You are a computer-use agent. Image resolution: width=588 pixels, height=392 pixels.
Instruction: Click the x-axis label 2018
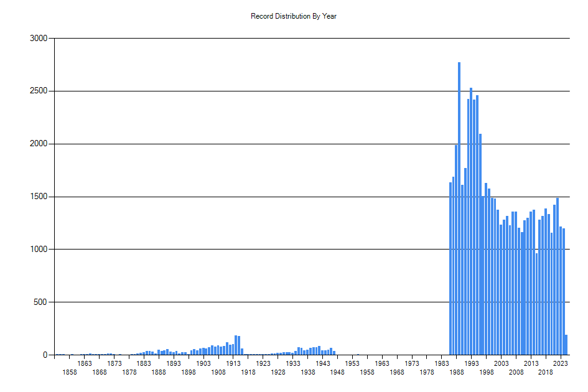(545, 372)
